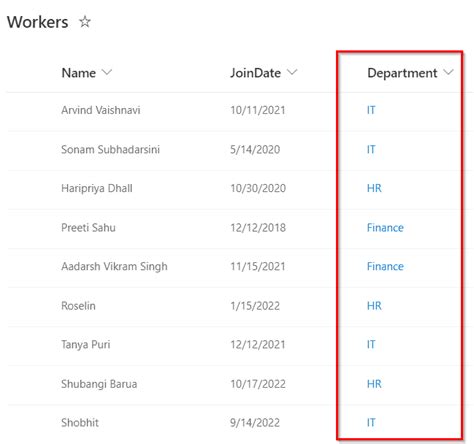Open Finance link for Aadarsh Vikram Singh
The image size is (474, 444).
point(385,266)
